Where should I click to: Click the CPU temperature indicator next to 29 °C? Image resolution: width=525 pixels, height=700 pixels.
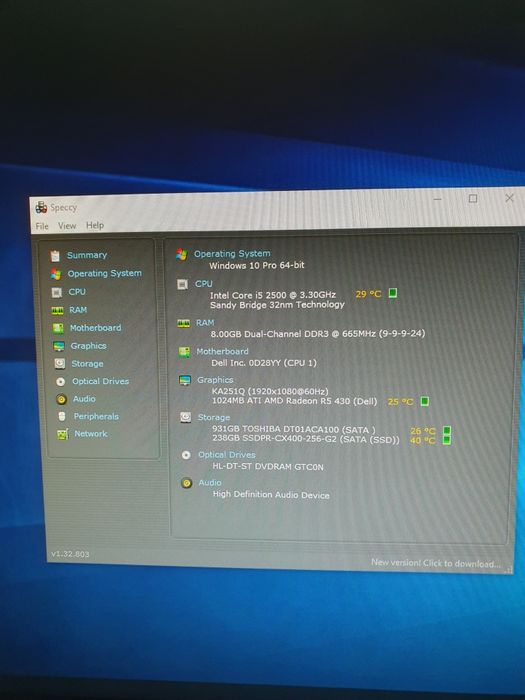(392, 293)
